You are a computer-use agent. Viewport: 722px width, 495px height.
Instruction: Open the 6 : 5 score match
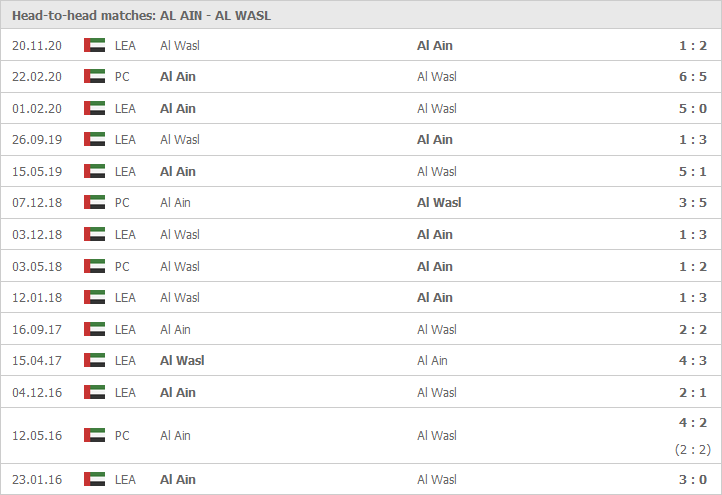[x=692, y=77]
